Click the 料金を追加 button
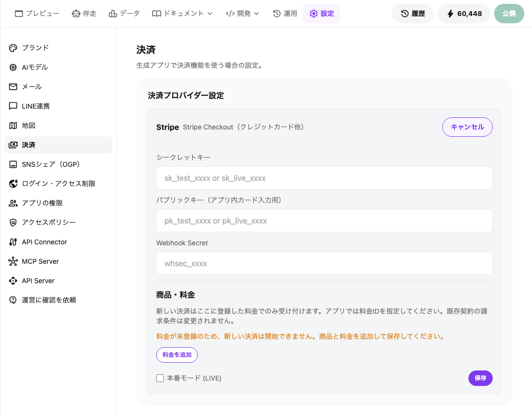This screenshot has height=417, width=532. click(177, 355)
